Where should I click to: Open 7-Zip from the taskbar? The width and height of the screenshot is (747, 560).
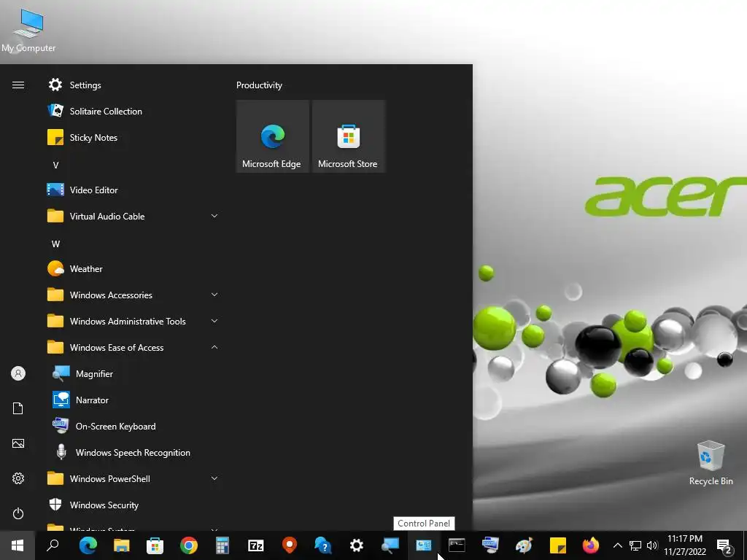pyautogui.click(x=256, y=545)
